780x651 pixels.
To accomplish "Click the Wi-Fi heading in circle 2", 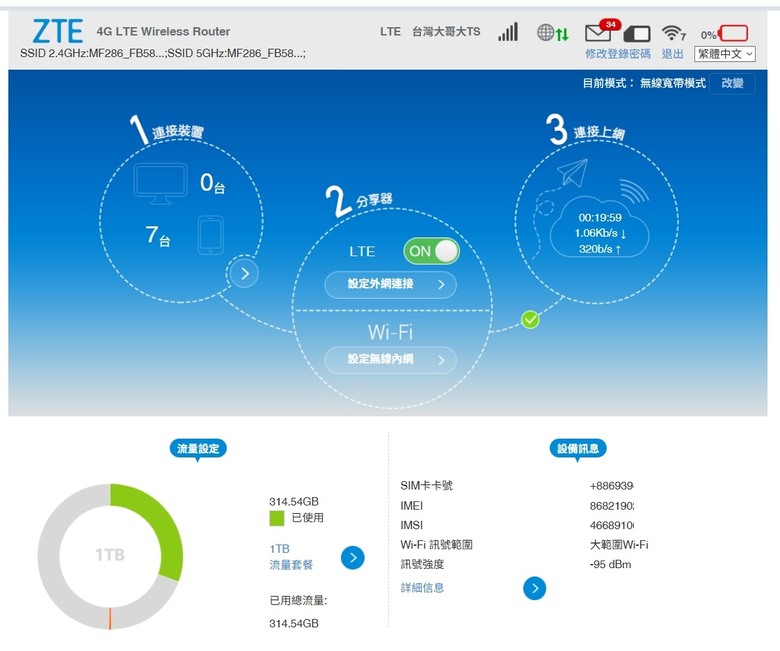I will point(390,332).
